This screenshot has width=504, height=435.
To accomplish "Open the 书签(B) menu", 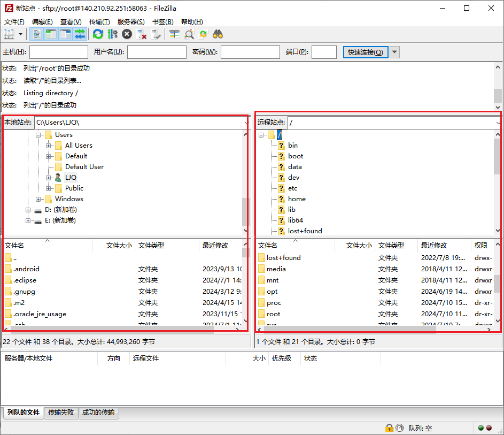I will 162,21.
